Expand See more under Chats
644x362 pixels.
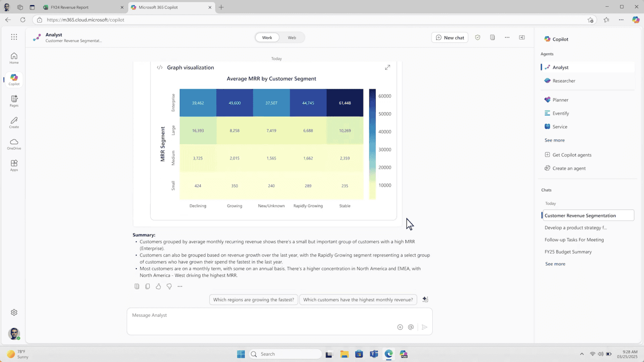point(555,264)
